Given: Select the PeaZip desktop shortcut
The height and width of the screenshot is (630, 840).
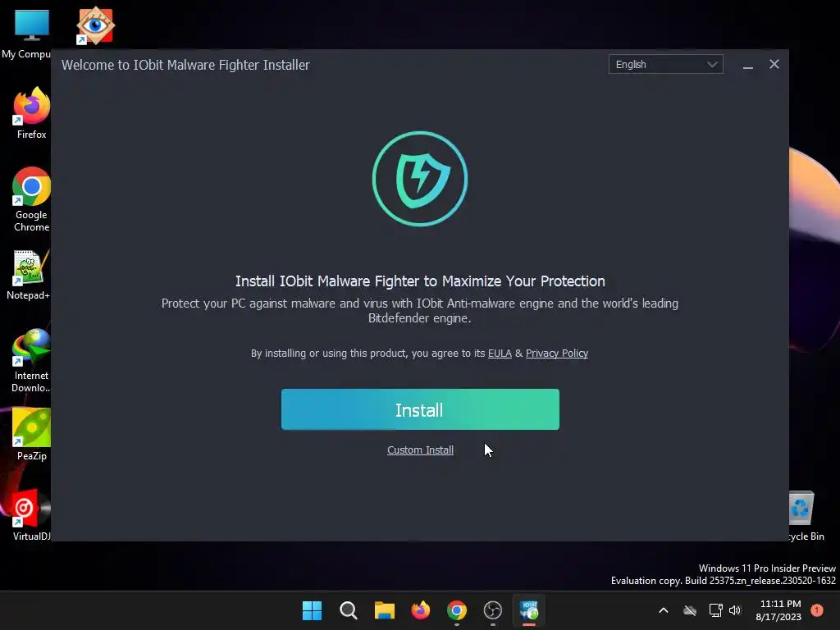Looking at the screenshot, I should [31, 435].
